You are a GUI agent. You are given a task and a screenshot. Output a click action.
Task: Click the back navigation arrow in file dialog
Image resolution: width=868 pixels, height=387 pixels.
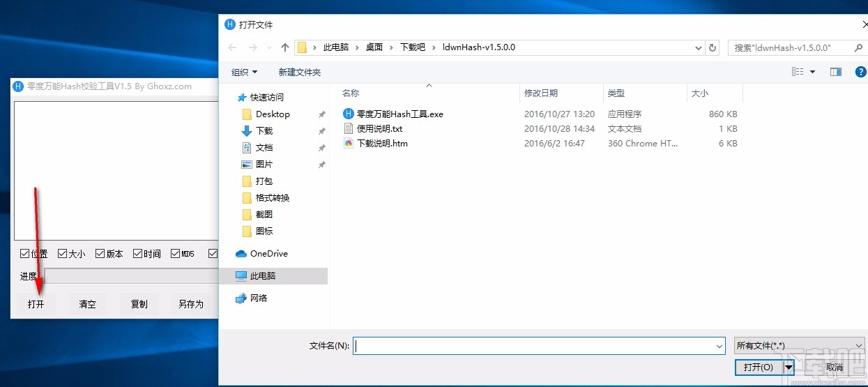(232, 47)
